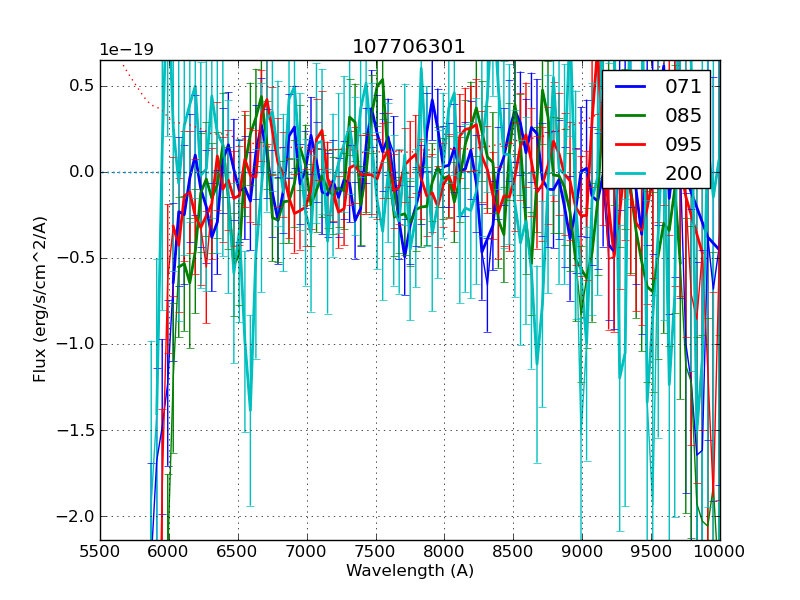Select the 200 legend entry label
Screen dimensions: 800x600
683,173
